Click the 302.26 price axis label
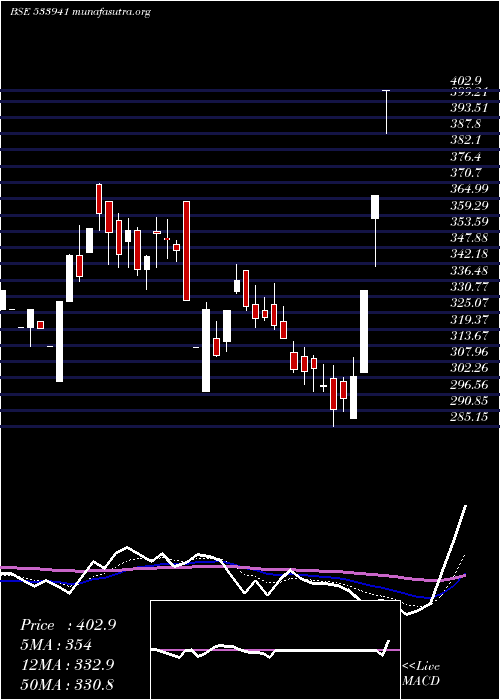Image resolution: width=500 pixels, height=700 pixels. 469,368
